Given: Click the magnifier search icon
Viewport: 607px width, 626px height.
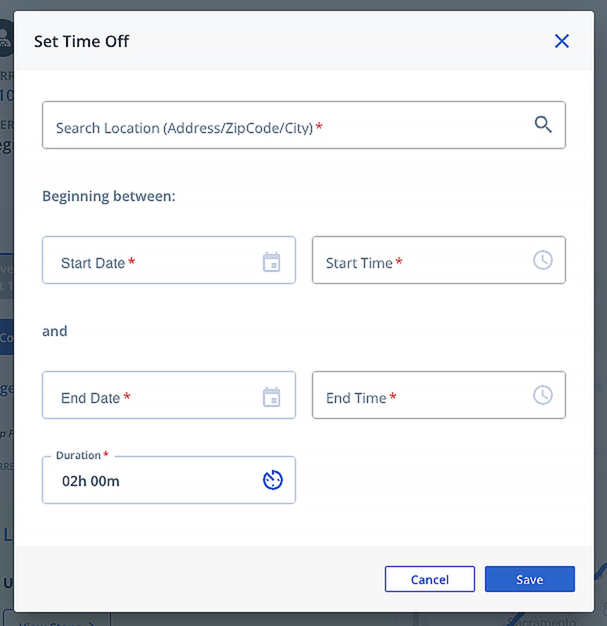Looking at the screenshot, I should point(543,125).
